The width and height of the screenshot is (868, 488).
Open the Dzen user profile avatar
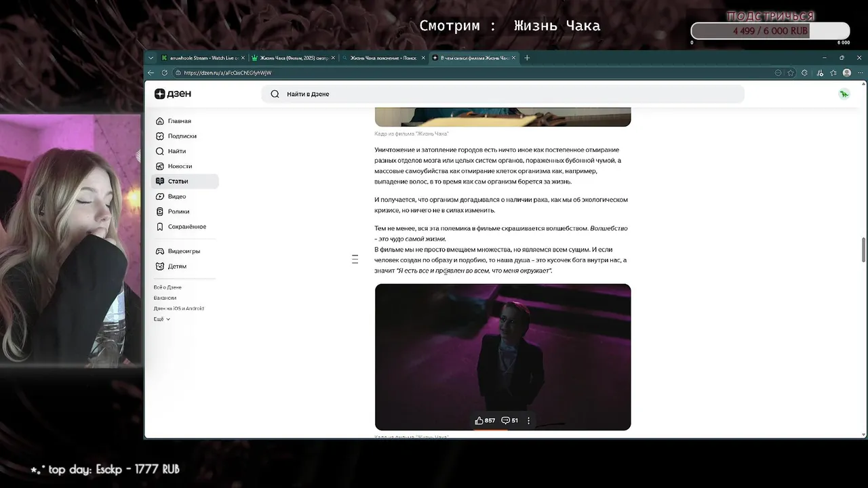coord(844,94)
